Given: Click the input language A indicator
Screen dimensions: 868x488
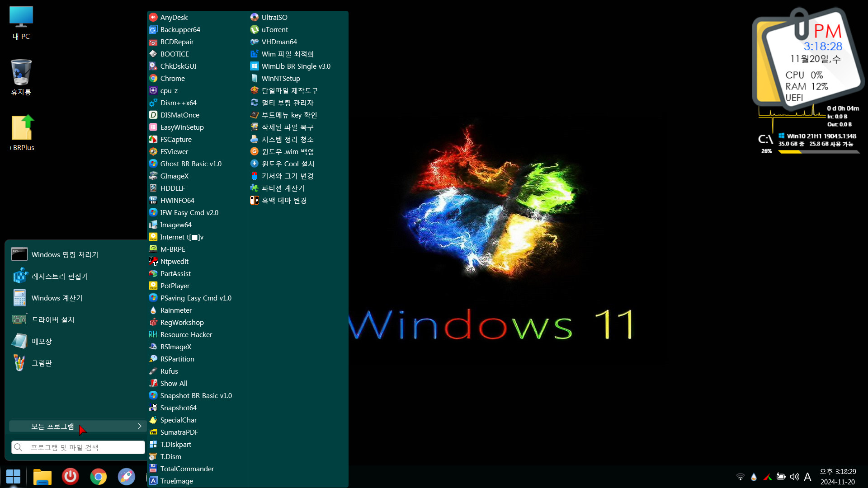Looking at the screenshot, I should [x=807, y=477].
